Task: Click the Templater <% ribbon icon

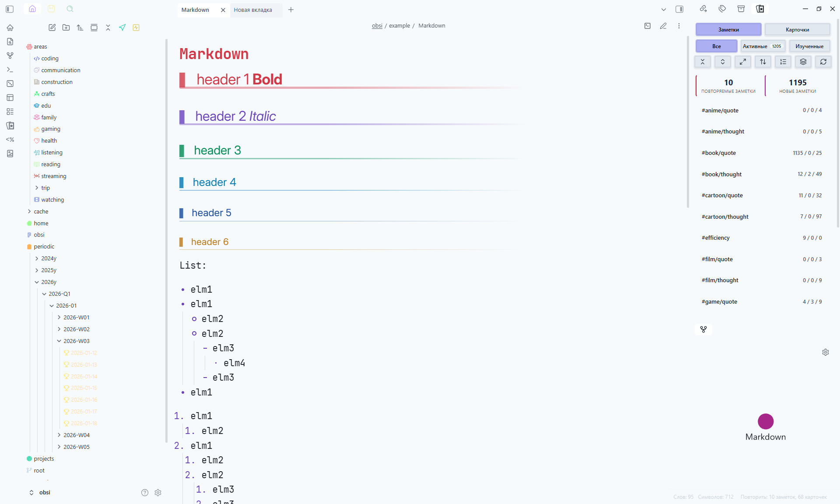Action: click(10, 140)
